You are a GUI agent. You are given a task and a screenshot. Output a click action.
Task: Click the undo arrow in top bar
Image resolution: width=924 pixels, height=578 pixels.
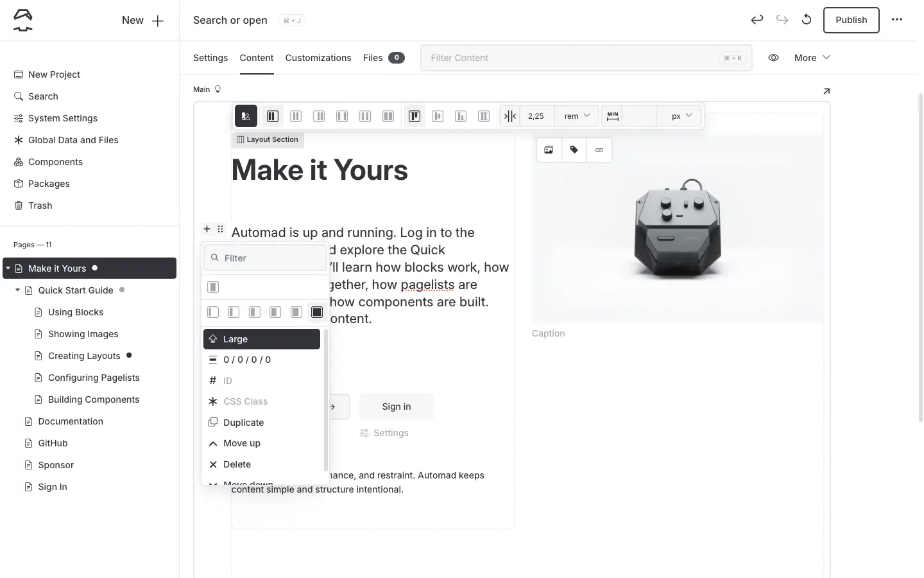[757, 20]
